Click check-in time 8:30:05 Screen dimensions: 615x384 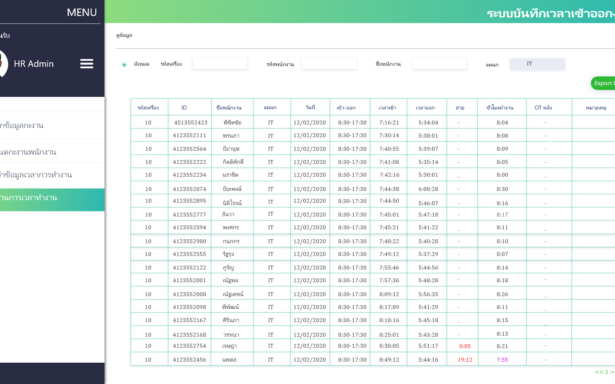coord(389,346)
